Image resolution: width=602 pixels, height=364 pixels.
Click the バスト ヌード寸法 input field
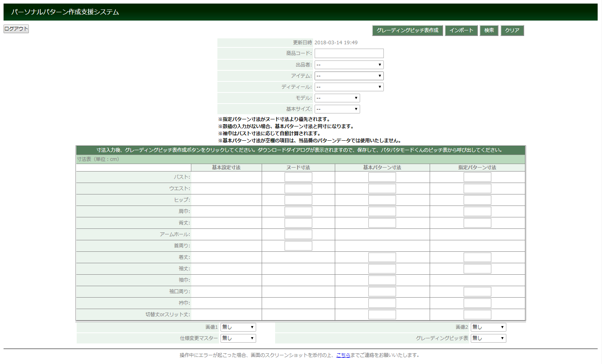(x=298, y=177)
